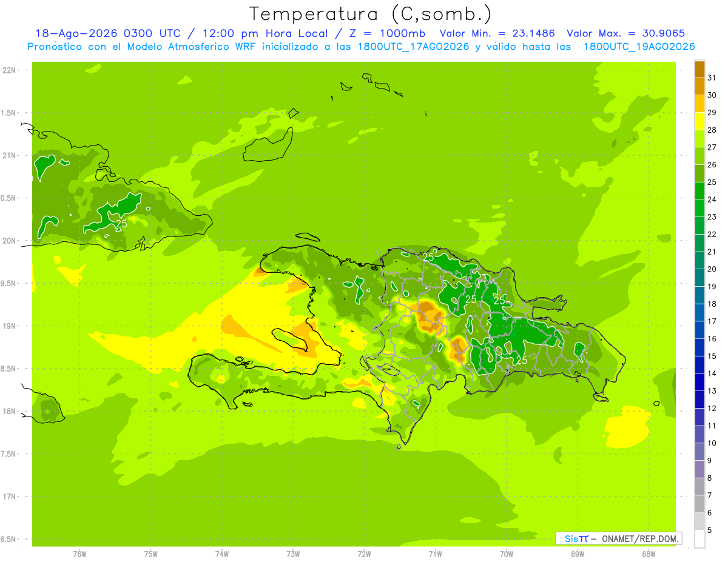Select the yellow legend color between 28 and 29
This screenshot has height=562, width=728.
pos(699,121)
